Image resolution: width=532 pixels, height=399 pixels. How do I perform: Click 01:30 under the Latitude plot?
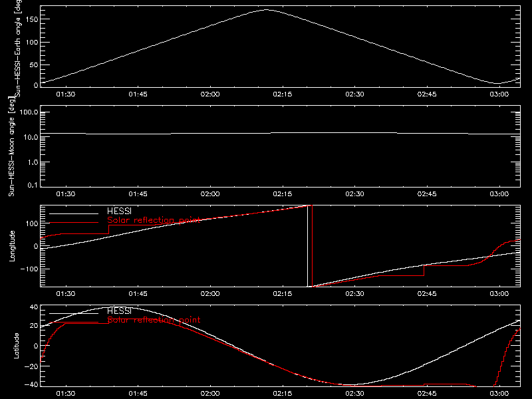click(65, 394)
